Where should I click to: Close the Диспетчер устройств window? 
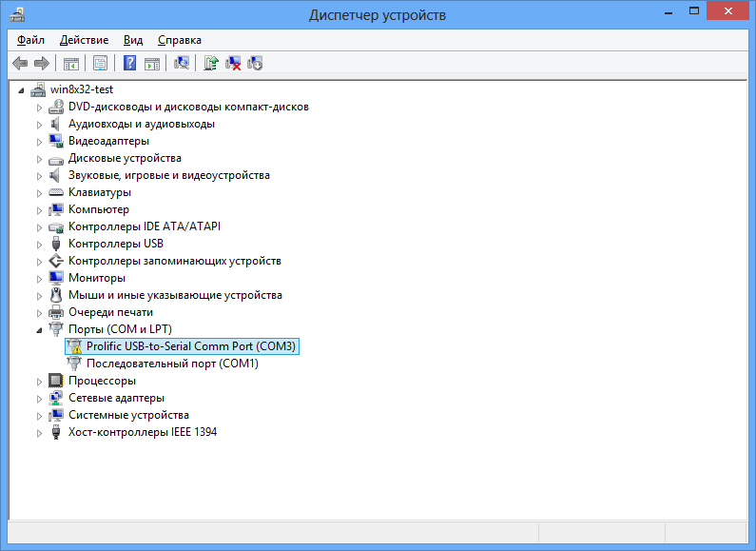point(728,10)
